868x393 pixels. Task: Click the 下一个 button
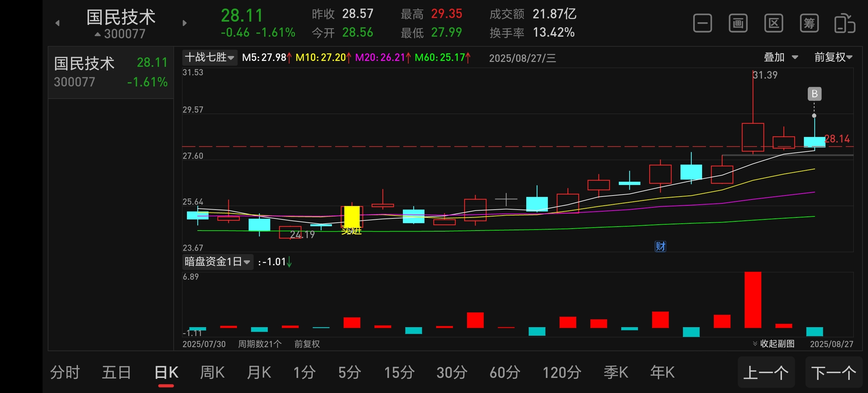click(x=834, y=372)
